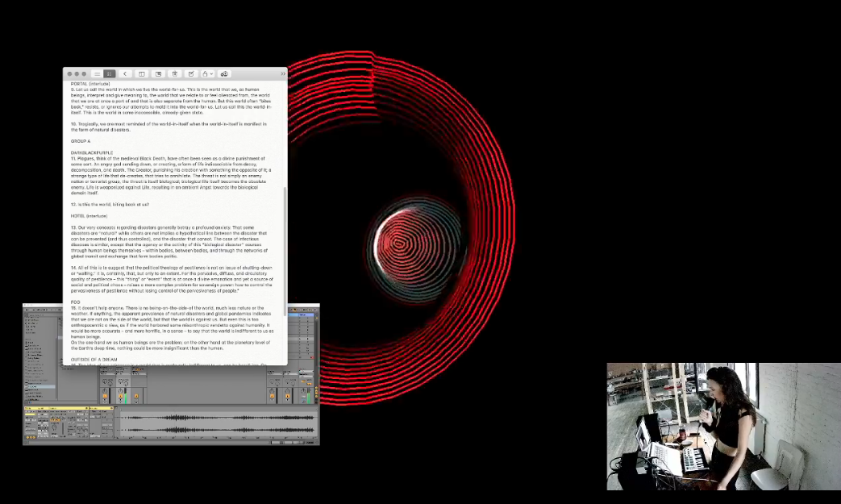Open the toolbar overflow menu on the right
Screen dimensions: 841x504
coord(282,73)
